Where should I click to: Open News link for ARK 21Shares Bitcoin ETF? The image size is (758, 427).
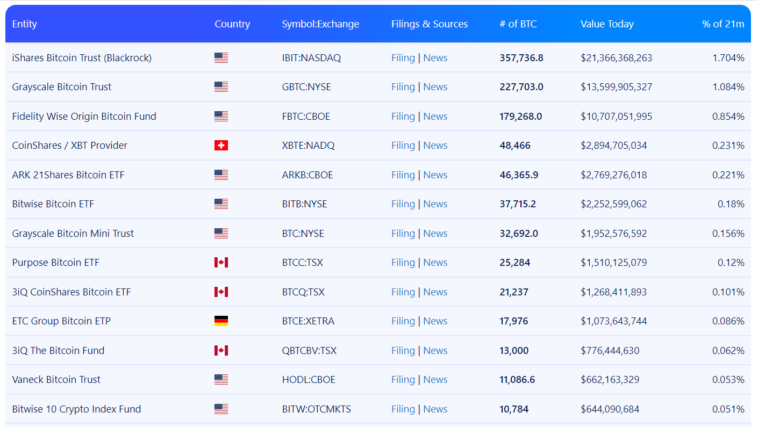point(435,175)
